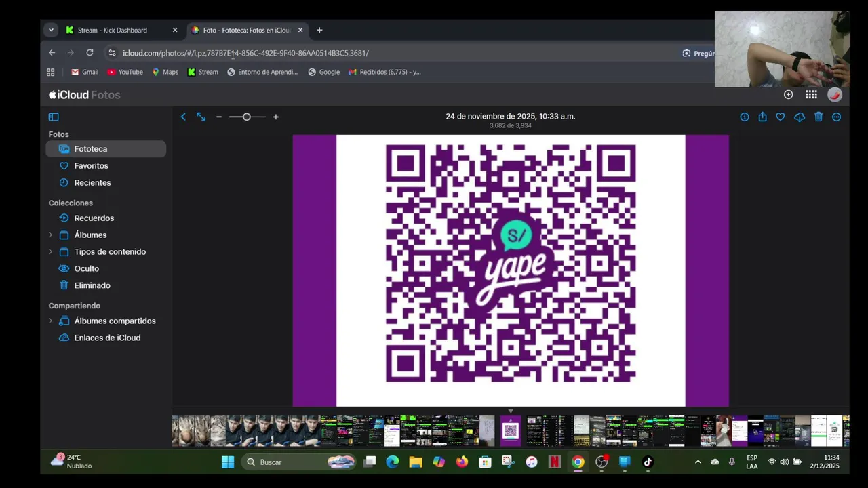
Task: Open YouTube bookmark
Action: tap(125, 72)
